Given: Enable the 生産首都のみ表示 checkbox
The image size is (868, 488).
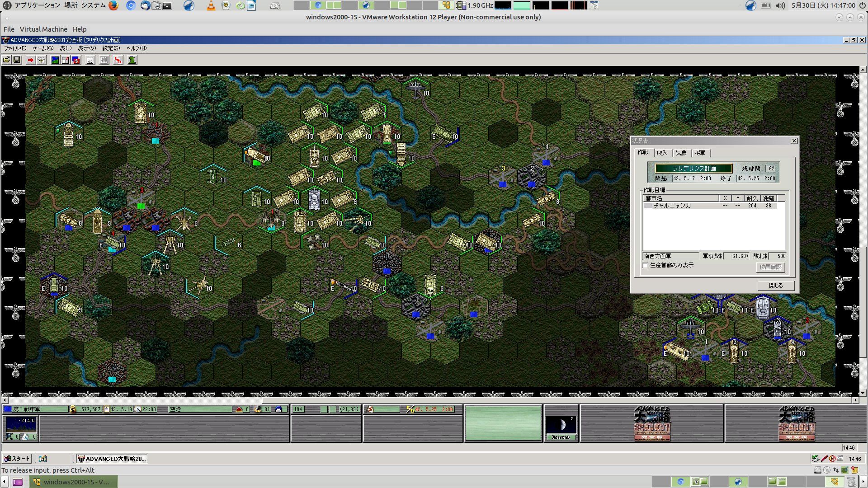Looking at the screenshot, I should point(646,265).
